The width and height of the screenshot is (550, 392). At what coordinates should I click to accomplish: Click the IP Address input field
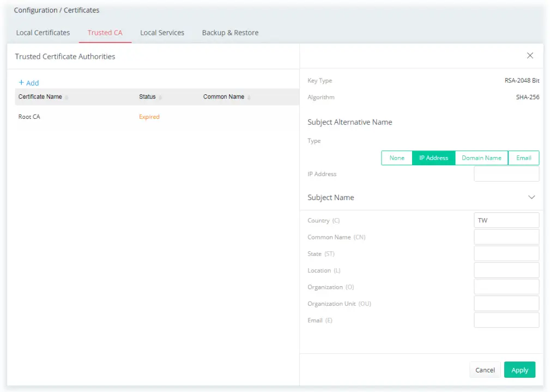pos(506,173)
